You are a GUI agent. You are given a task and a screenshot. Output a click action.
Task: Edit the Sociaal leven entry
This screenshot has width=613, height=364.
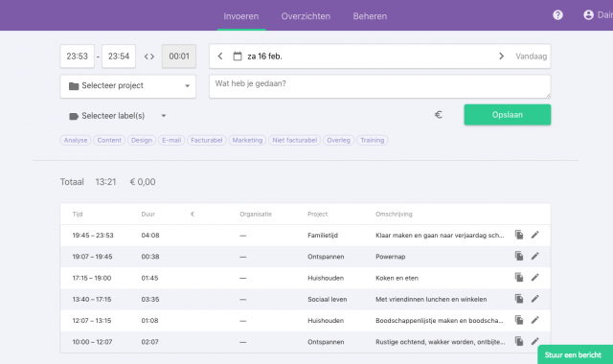[x=535, y=299]
